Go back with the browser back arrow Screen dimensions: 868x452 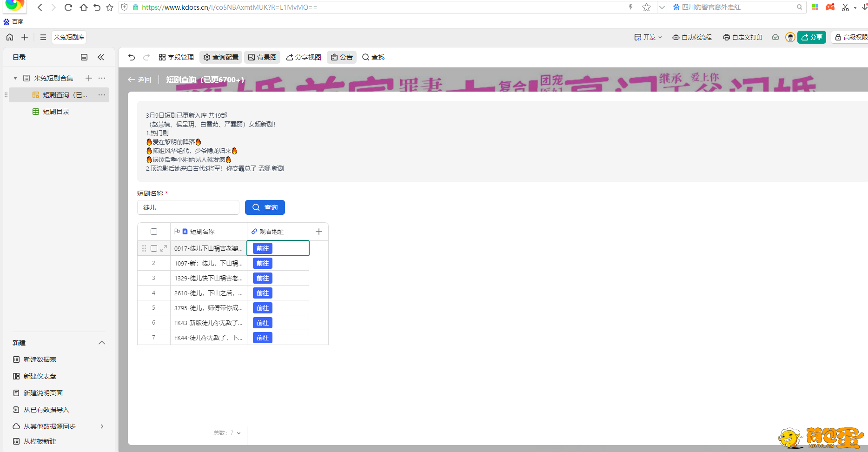pos(40,7)
